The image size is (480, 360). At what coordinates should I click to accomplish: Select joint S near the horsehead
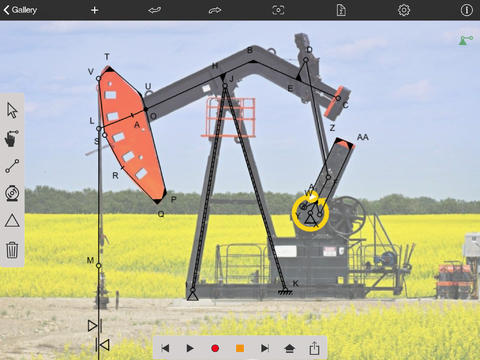[105, 135]
